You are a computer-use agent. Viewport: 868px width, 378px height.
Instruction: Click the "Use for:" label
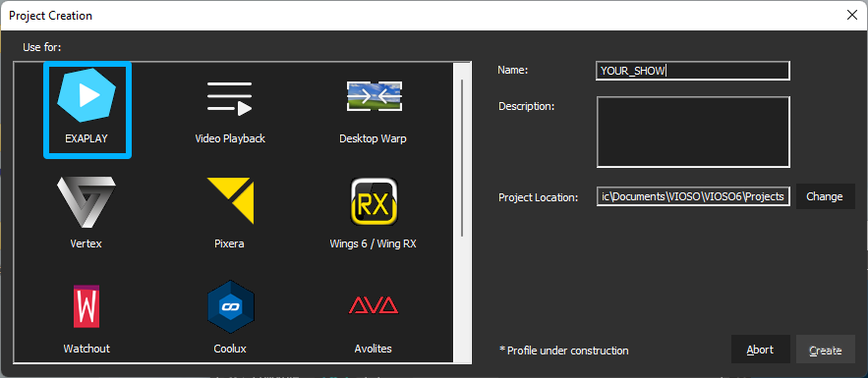click(41, 47)
